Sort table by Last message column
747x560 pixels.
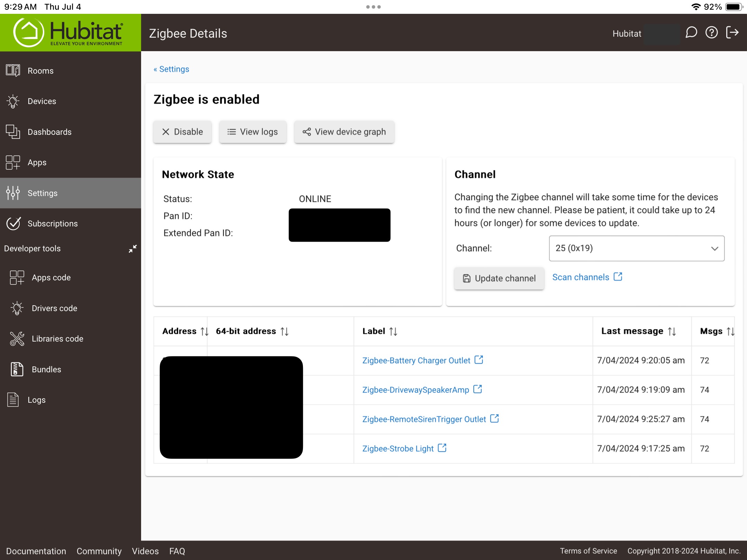point(672,331)
